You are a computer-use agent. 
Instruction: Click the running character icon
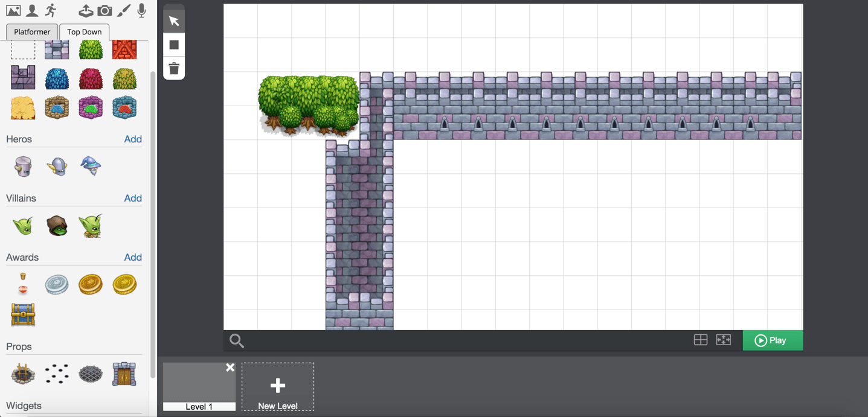(x=51, y=10)
